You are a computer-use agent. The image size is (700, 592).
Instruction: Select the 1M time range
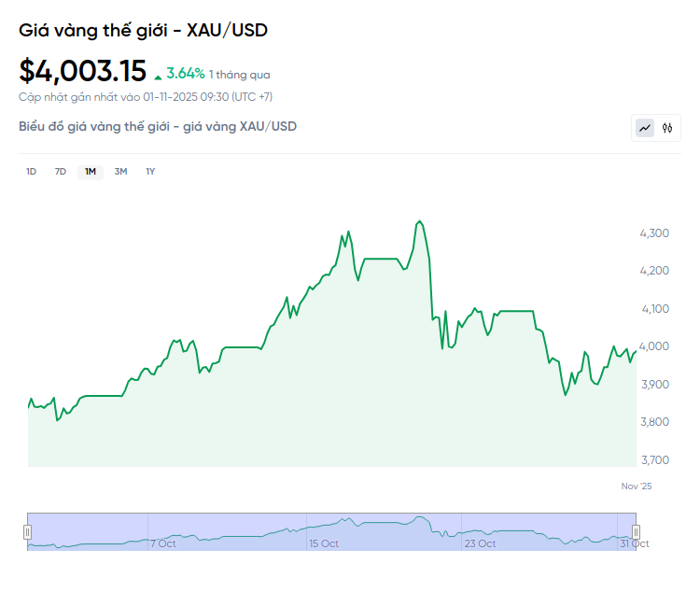click(x=91, y=171)
